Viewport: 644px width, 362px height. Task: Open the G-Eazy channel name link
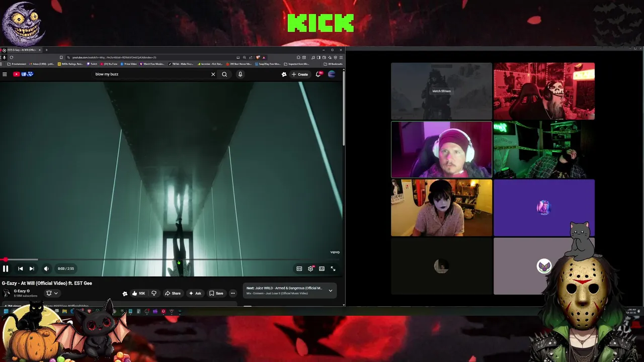click(x=20, y=291)
